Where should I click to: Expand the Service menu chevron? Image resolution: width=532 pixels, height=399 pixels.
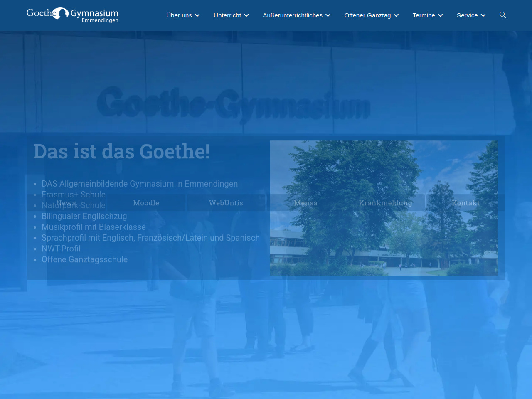[x=483, y=15]
